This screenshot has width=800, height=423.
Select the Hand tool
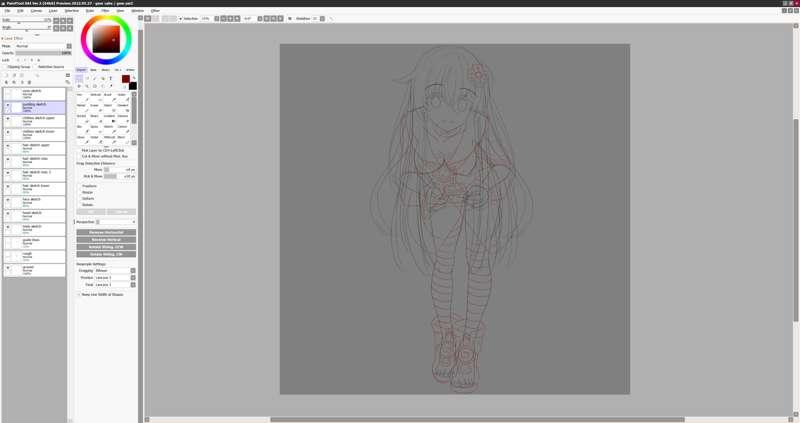[103, 86]
